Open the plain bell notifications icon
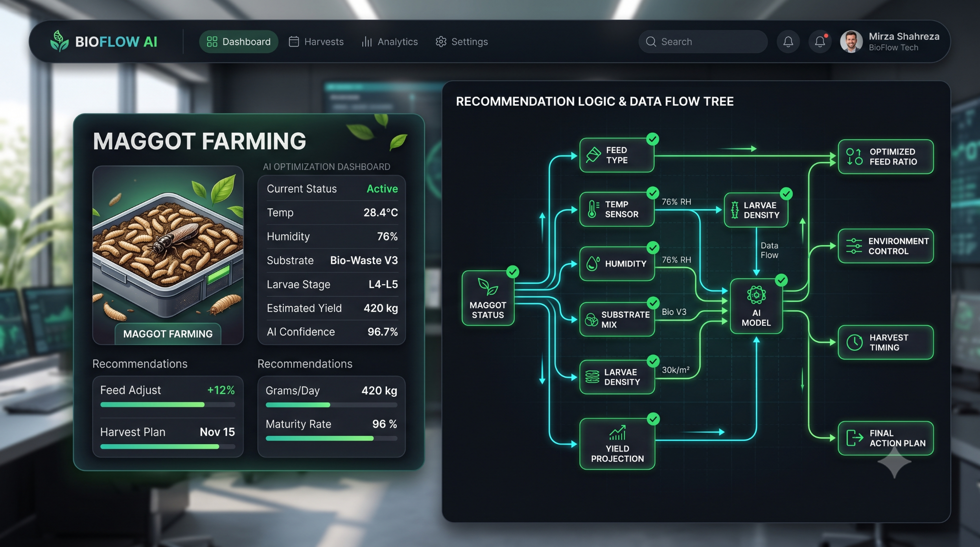The width and height of the screenshot is (980, 547). point(788,42)
